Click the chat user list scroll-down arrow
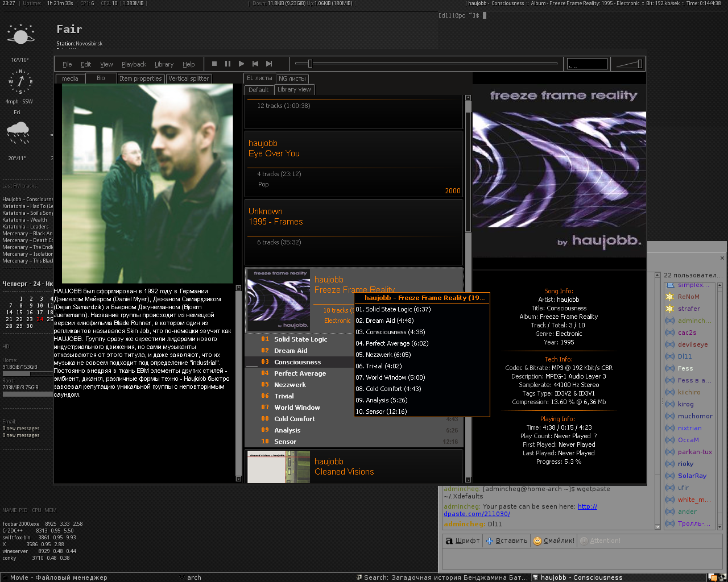The width and height of the screenshot is (728, 582). click(x=721, y=527)
